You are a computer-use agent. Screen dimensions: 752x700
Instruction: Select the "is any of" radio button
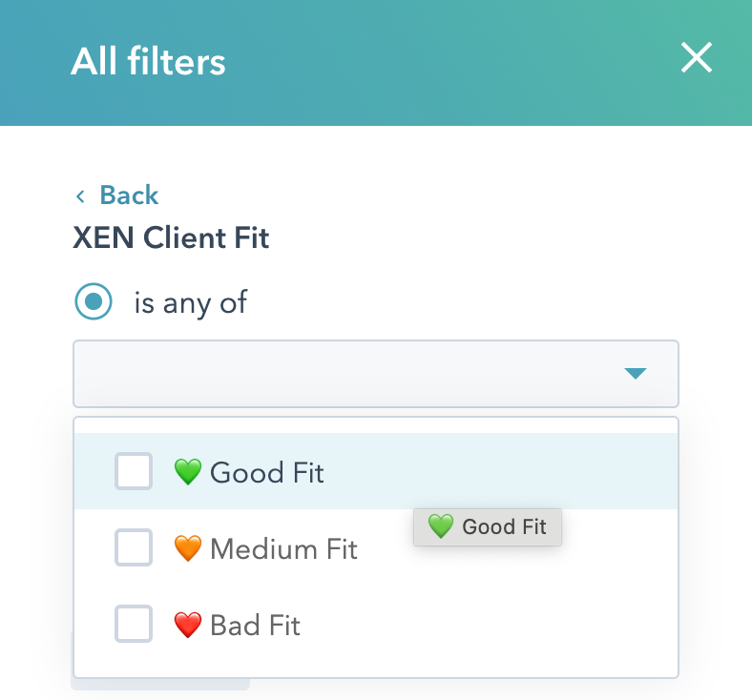pos(94,302)
